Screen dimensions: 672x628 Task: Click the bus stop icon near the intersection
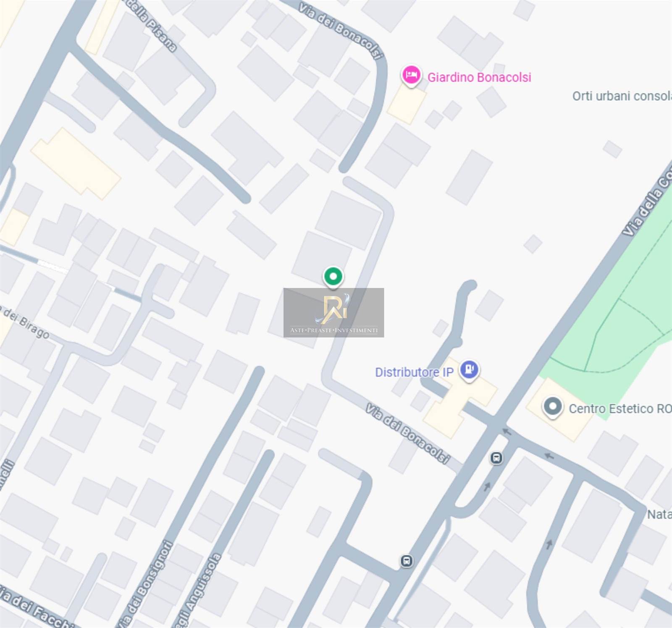point(496,458)
